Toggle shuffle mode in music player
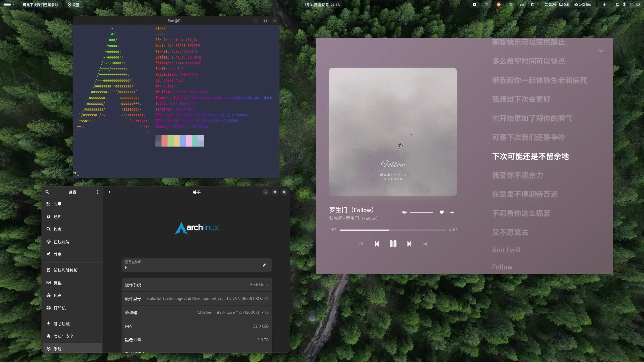The height and width of the screenshot is (362, 644). click(425, 244)
